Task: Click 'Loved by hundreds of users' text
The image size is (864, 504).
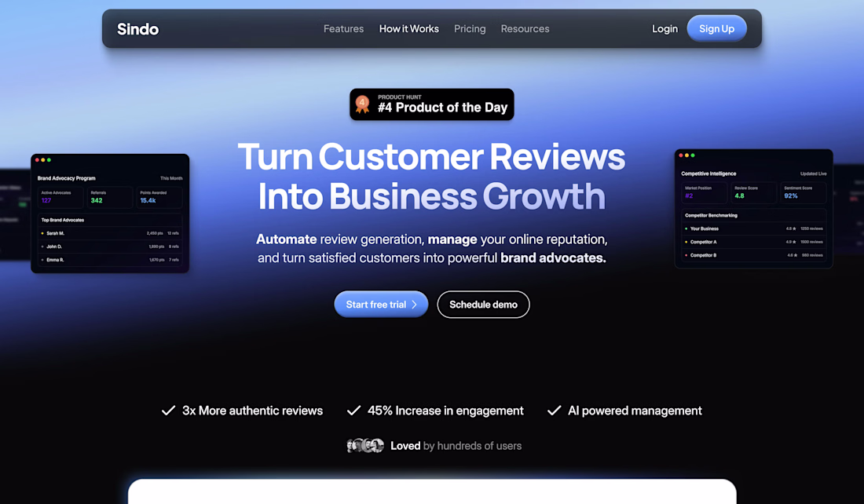Action: 456,446
